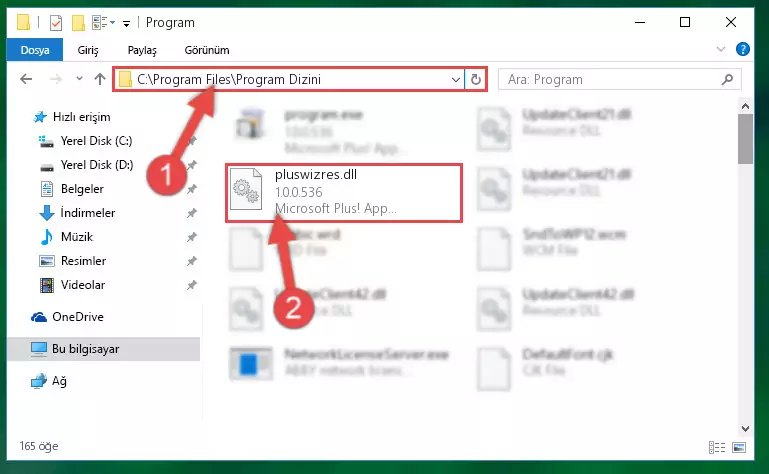Viewport: 769px width, 474px height.
Task: Select Hızlı erişim in navigation pane
Action: coord(81,117)
